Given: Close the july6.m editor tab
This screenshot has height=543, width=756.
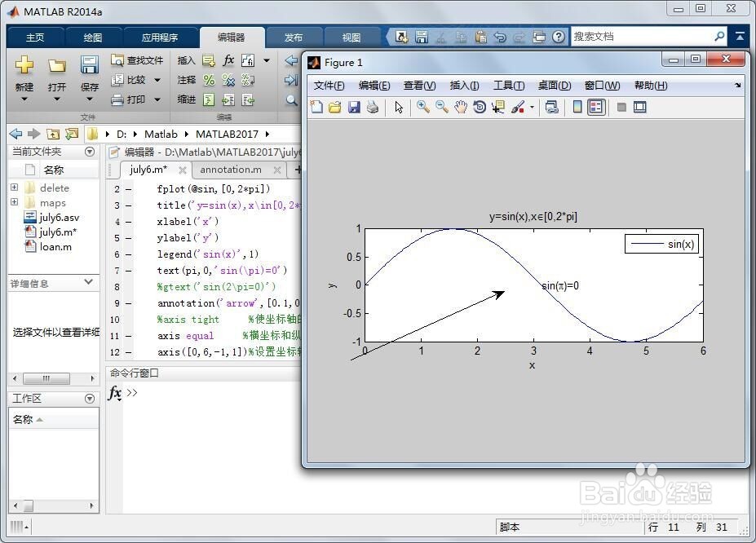Looking at the screenshot, I should (x=182, y=170).
